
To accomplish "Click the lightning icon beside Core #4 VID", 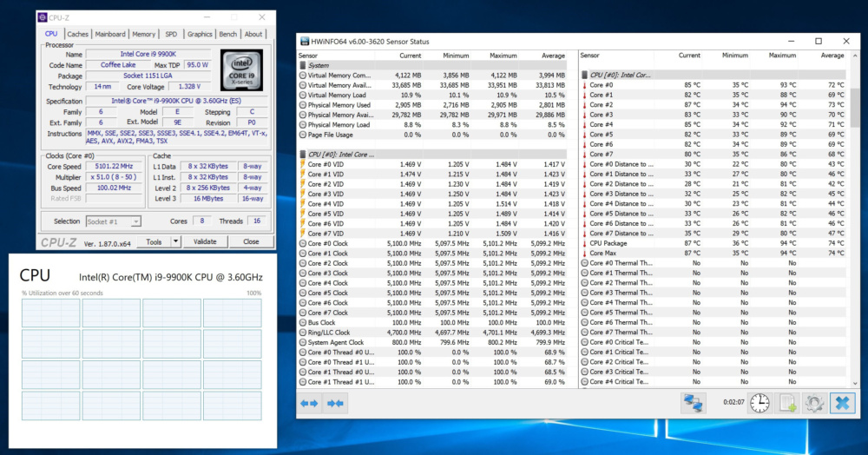I will click(x=303, y=204).
